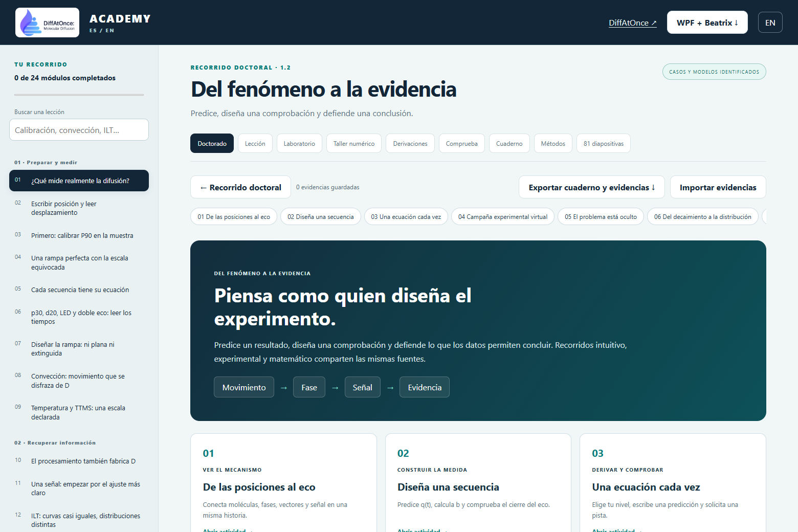
Task: Download WPF + Beatrix package
Action: click(x=707, y=23)
